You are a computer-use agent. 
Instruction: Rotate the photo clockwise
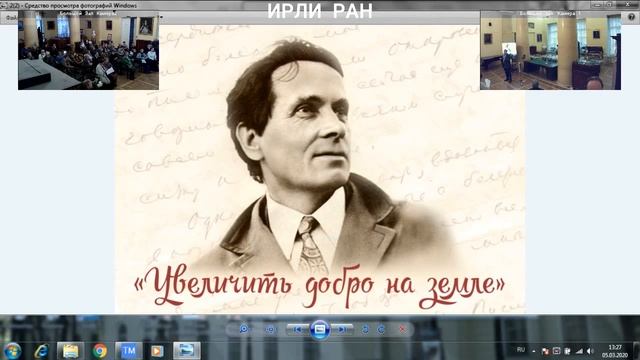coord(381,329)
